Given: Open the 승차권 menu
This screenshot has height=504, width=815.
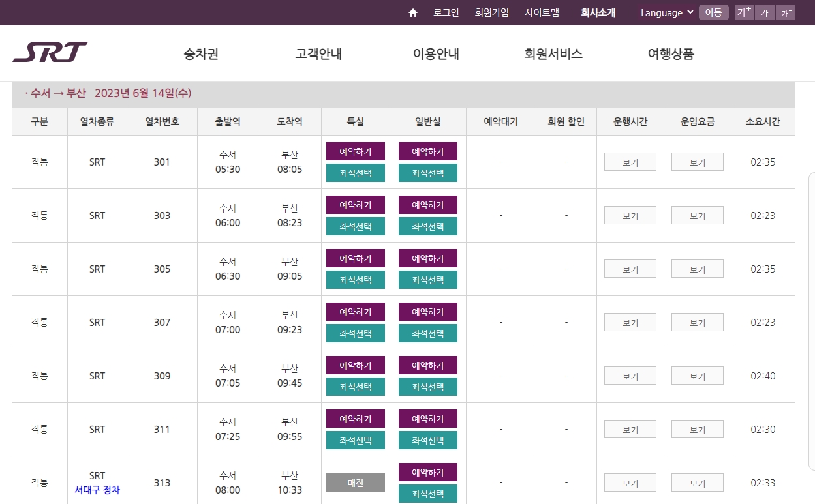Looking at the screenshot, I should point(201,54).
